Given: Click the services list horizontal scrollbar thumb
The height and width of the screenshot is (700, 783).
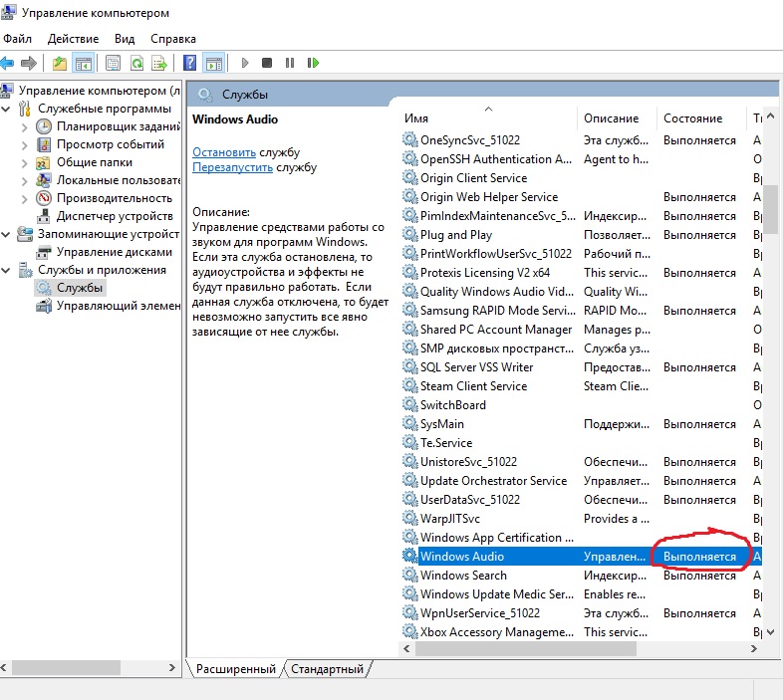Looking at the screenshot, I should (x=525, y=648).
